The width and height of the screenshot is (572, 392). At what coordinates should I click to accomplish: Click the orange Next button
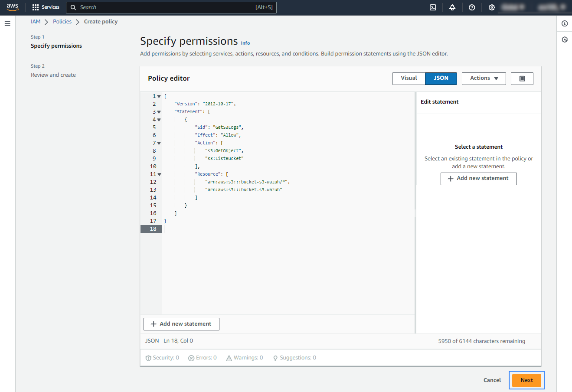click(x=526, y=380)
